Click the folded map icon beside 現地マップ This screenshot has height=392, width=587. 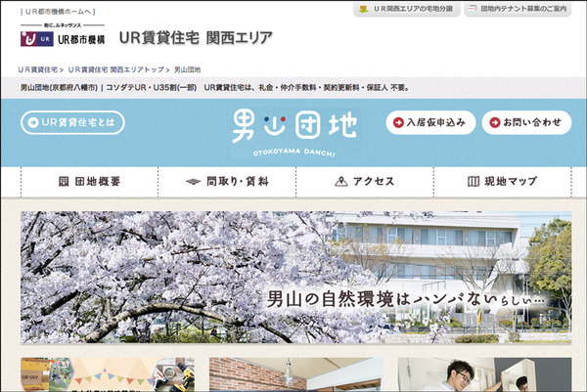tap(474, 182)
